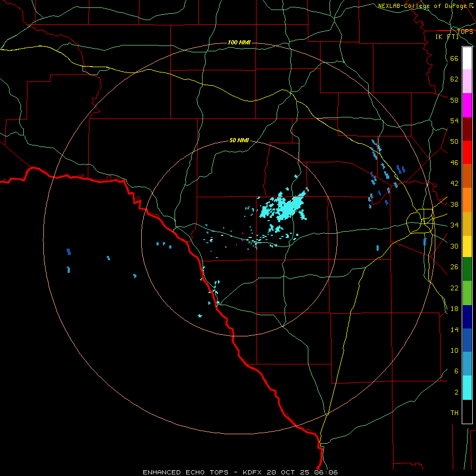Click the dark orange legend swatch

point(467,176)
